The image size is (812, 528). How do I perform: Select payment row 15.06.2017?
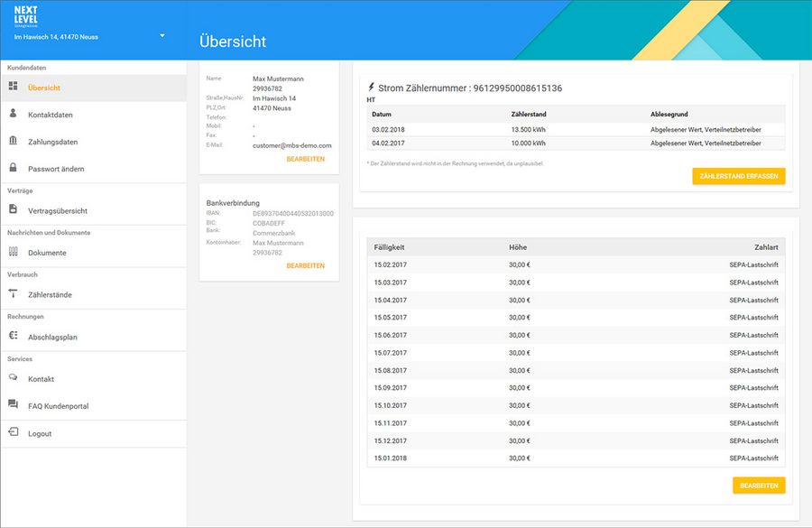[576, 335]
